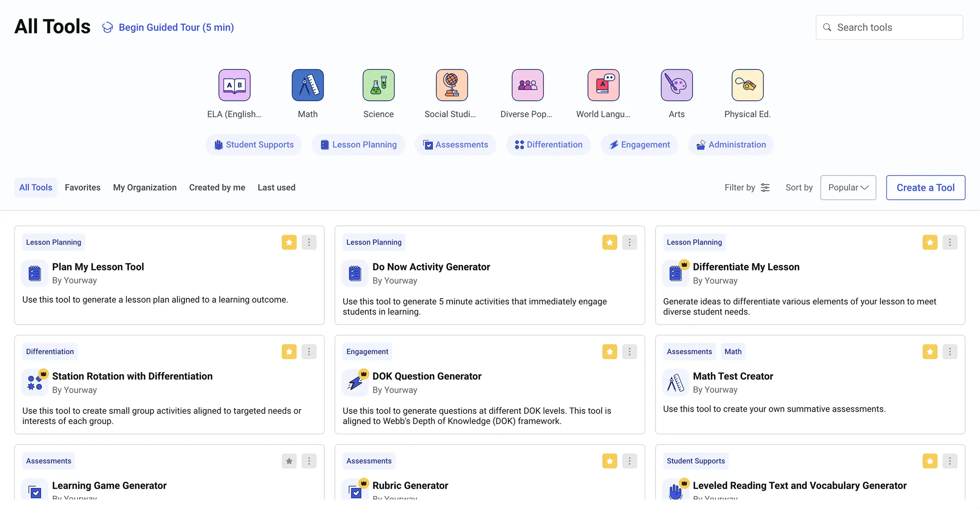The width and height of the screenshot is (980, 509).
Task: Favorite the Learning Game Generator star
Action: pos(289,461)
